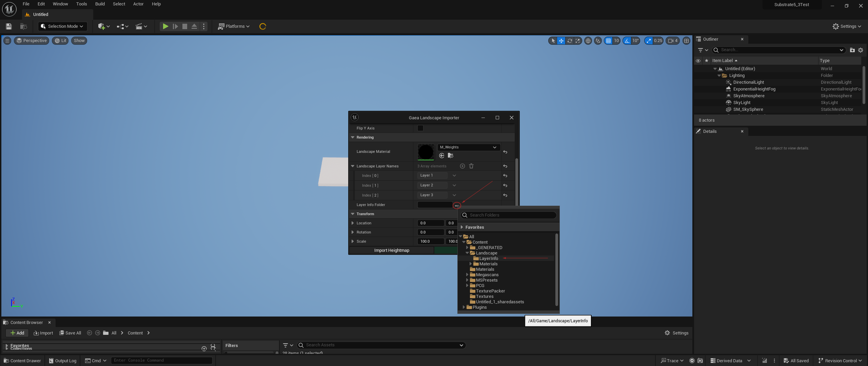
Task: Toggle the Outliner pinned star column
Action: 707,61
